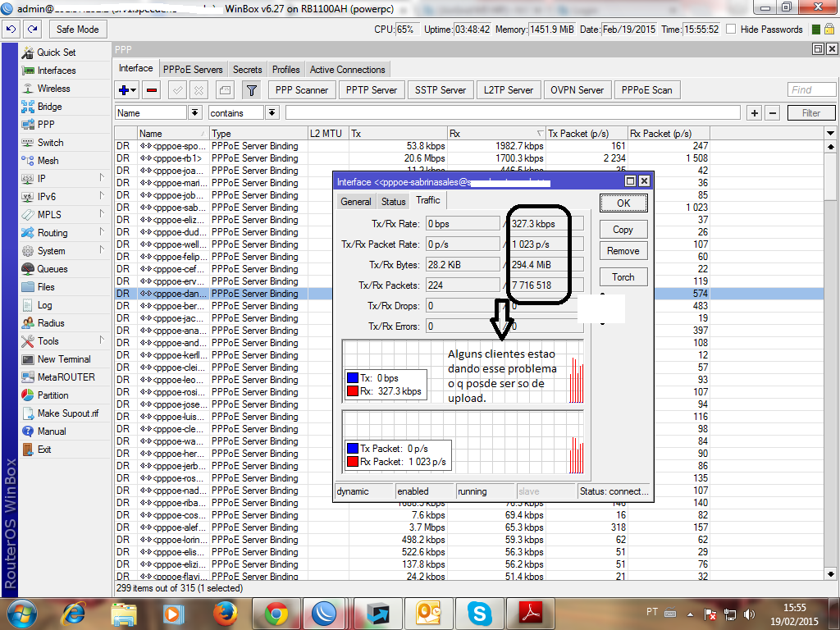Click Remove in the interface dialog
Screen dimensions: 840x630
point(623,251)
